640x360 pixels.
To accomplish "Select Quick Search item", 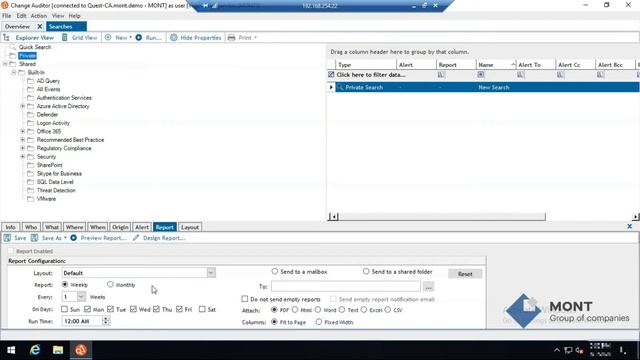I will coord(35,47).
